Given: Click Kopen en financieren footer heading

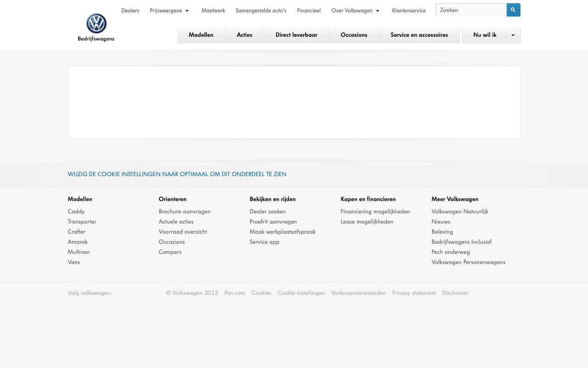Looking at the screenshot, I should coord(368,199).
